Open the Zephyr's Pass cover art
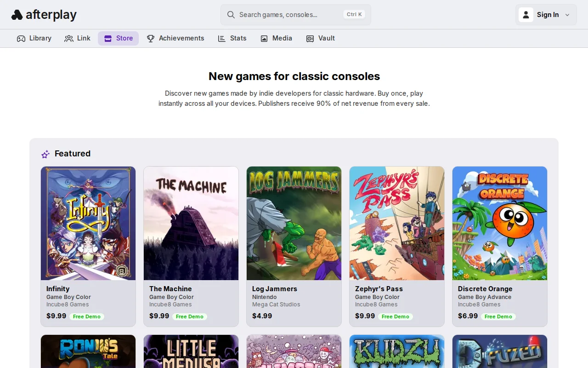This screenshot has height=368, width=588. pos(397,223)
